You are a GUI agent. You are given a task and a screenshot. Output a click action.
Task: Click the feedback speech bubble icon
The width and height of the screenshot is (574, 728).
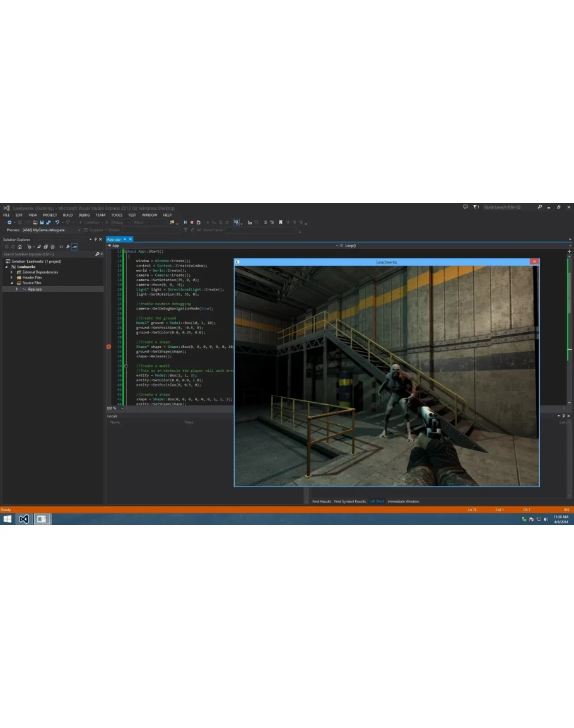pos(466,207)
